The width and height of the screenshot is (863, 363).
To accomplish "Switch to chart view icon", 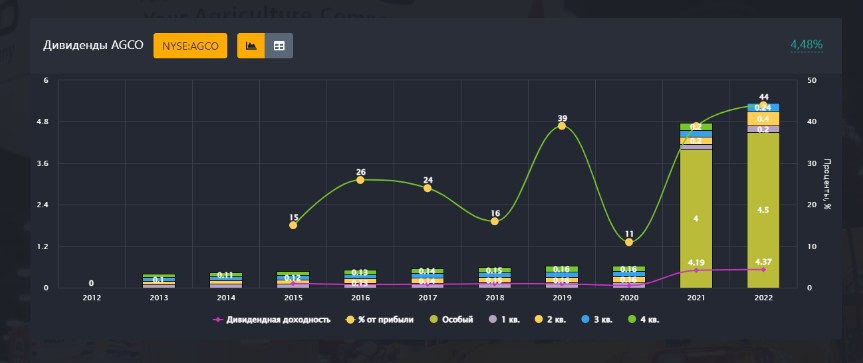I will pyautogui.click(x=251, y=46).
